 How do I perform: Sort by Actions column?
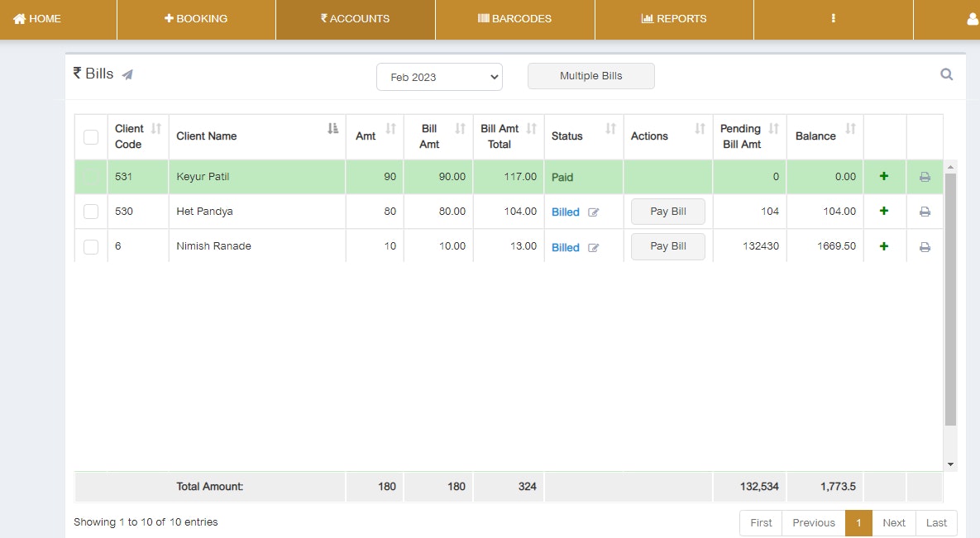700,129
